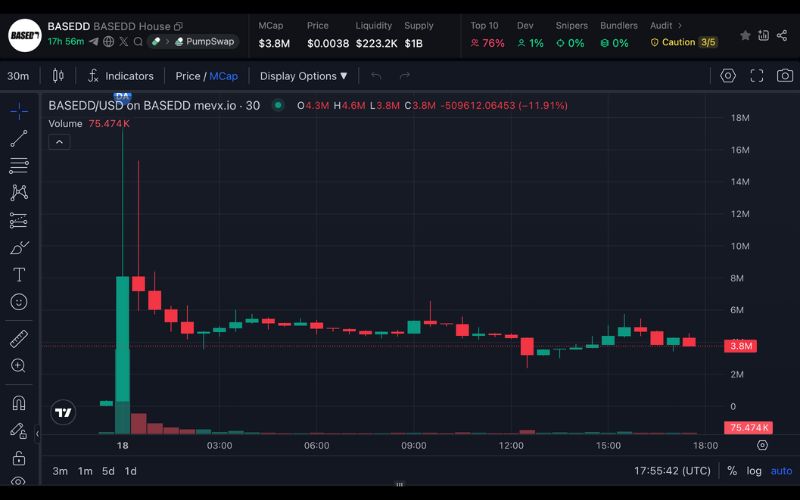View the Caution 3/5 audit rating
The width and height of the screenshot is (800, 500).
click(x=684, y=42)
